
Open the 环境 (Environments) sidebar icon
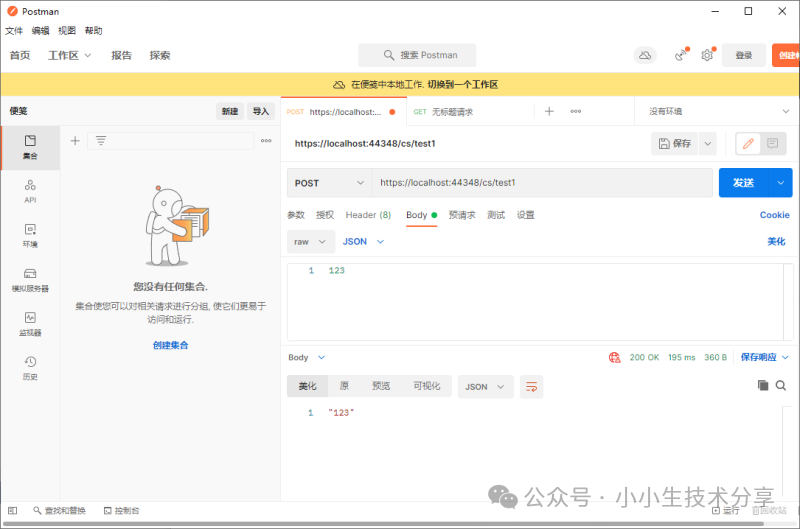[x=30, y=235]
